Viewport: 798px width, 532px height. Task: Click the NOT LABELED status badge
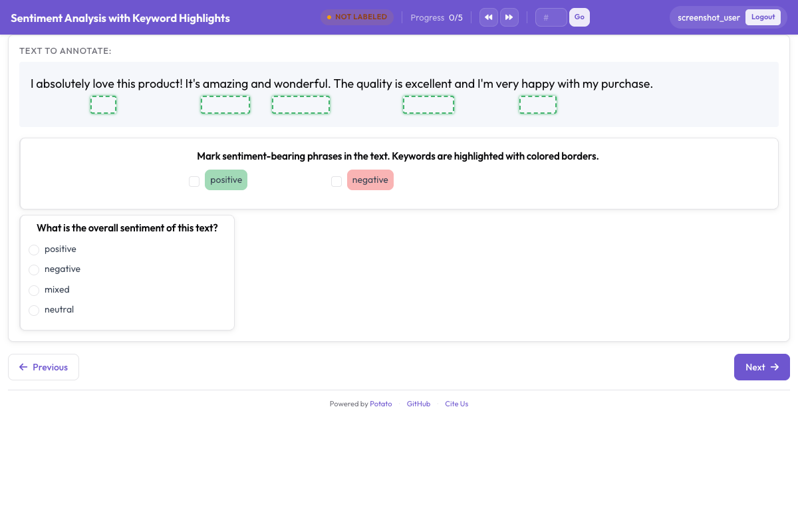coord(357,17)
